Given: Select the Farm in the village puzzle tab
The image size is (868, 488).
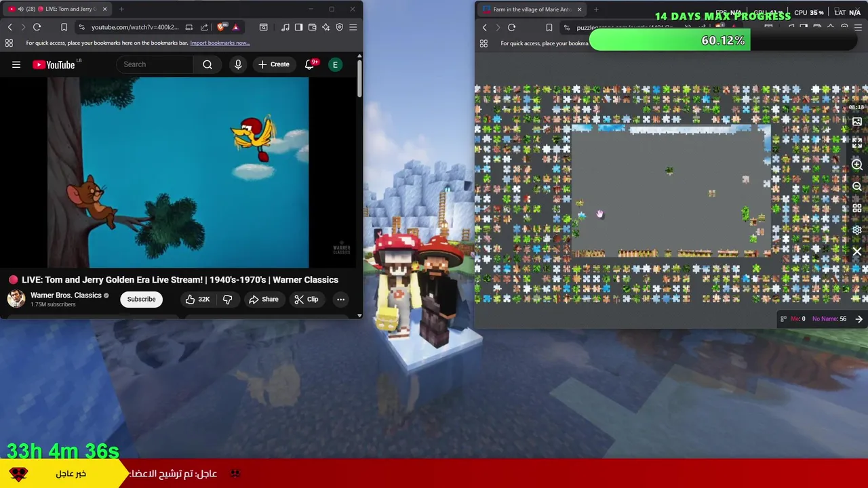Looking at the screenshot, I should pyautogui.click(x=532, y=9).
